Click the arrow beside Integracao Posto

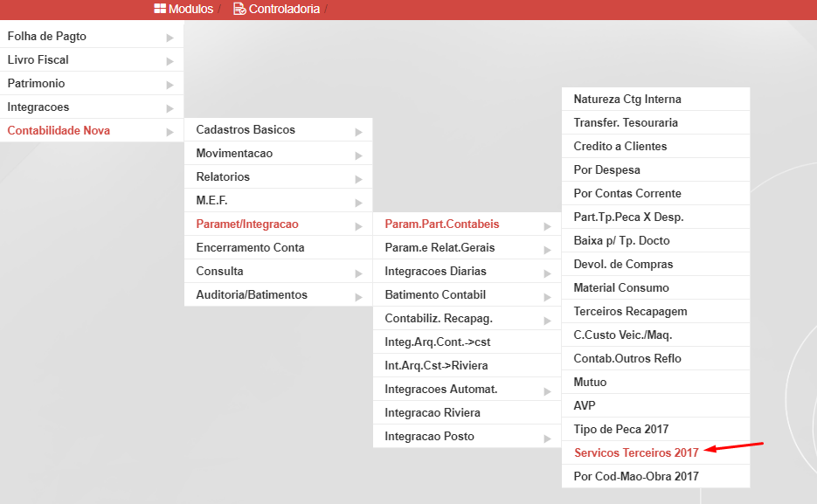coord(547,438)
